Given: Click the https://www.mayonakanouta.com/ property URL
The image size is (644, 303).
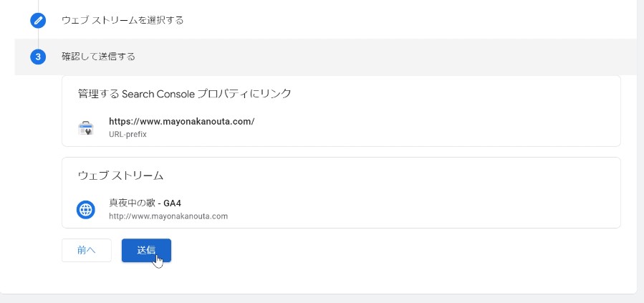Looking at the screenshot, I should pyautogui.click(x=181, y=122).
